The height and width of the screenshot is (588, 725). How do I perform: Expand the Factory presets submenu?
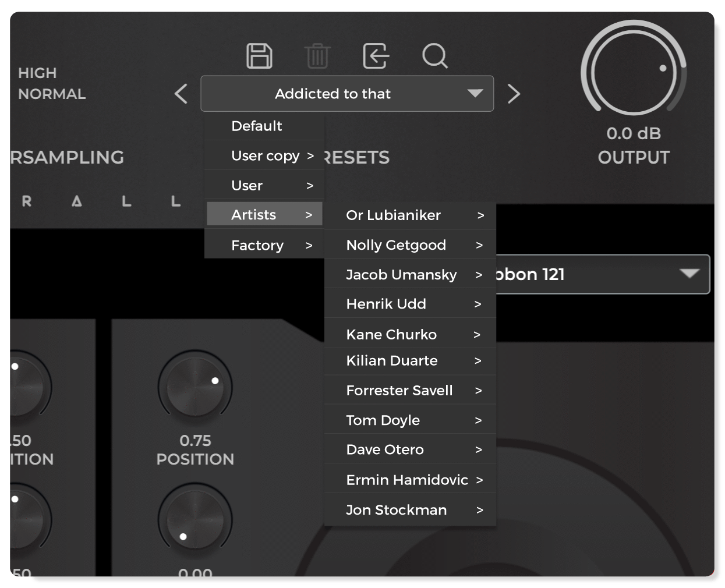[x=264, y=245]
